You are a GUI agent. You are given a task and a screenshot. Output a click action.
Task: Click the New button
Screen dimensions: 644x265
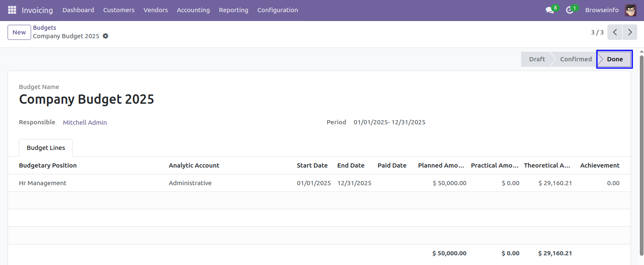coord(19,32)
